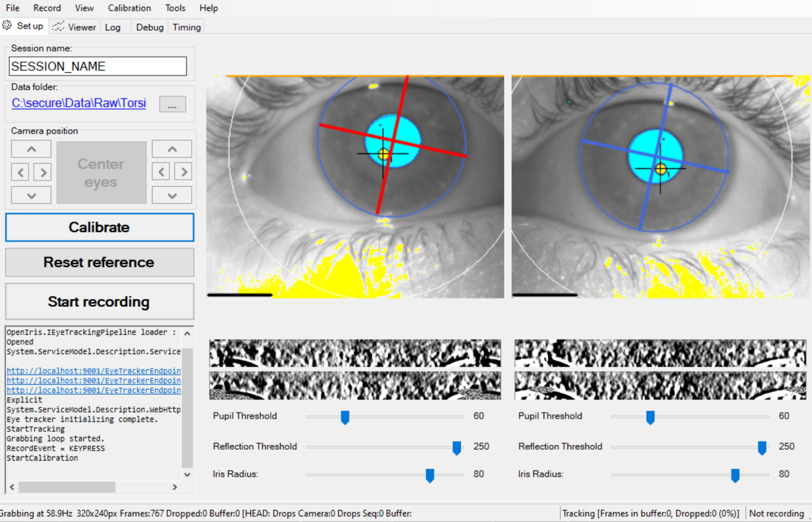Click the right camera's up arrow icon
This screenshot has height=522, width=812.
pos(172,149)
